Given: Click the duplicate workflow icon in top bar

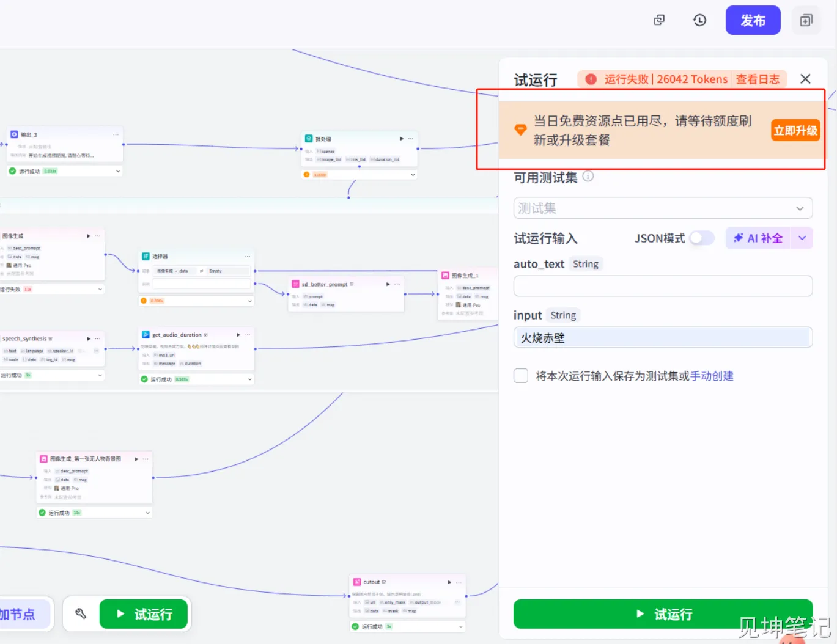Looking at the screenshot, I should 659,20.
